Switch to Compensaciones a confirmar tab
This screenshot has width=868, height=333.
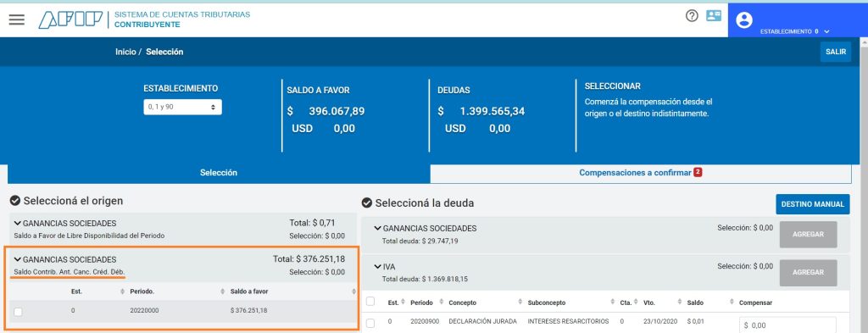[x=641, y=173]
